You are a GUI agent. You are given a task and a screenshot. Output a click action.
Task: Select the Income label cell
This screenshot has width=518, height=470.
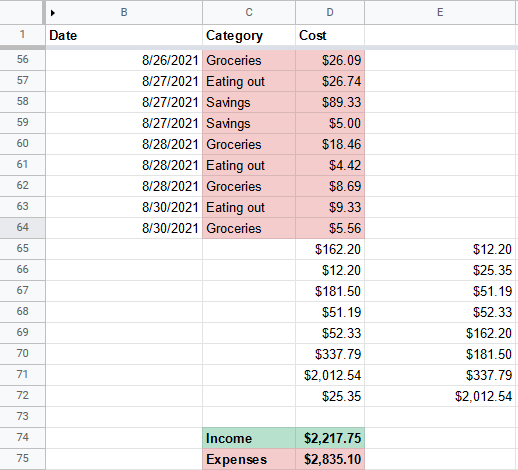click(249, 438)
